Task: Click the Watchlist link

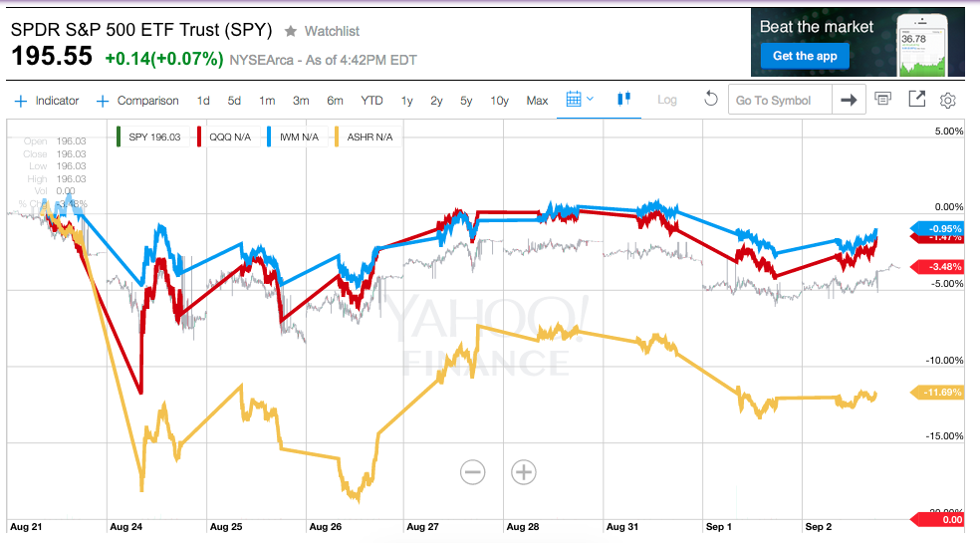Action: pos(332,31)
